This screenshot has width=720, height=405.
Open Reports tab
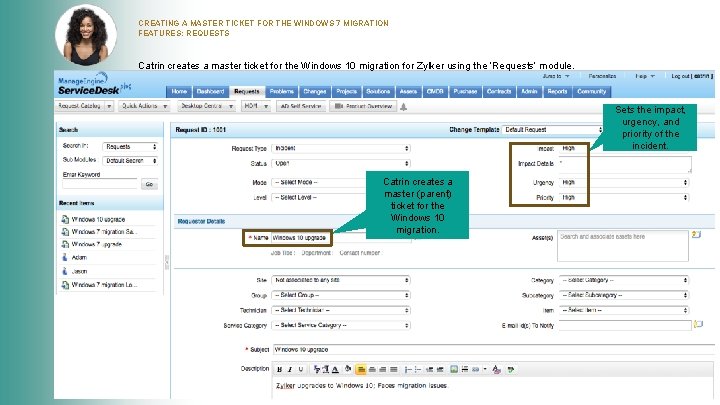(557, 91)
